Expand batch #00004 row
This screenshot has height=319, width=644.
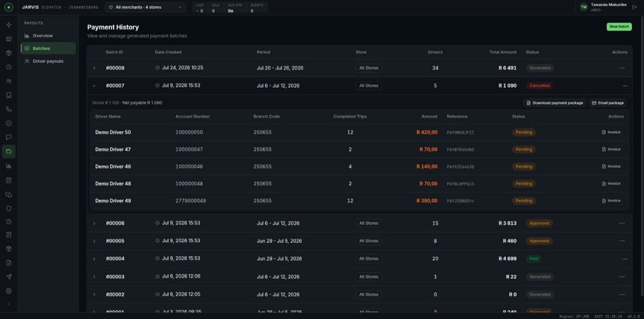pos(94,259)
